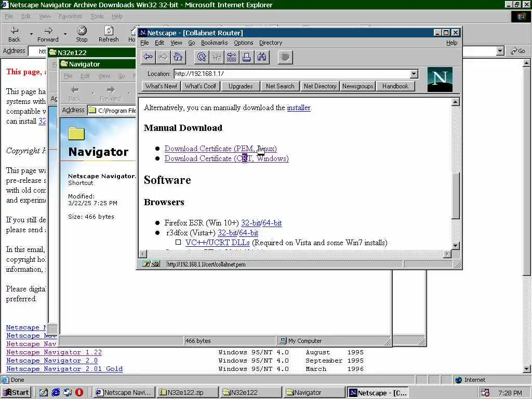
Task: Click Netscape's Open Location toolbar icon
Action: point(231,57)
